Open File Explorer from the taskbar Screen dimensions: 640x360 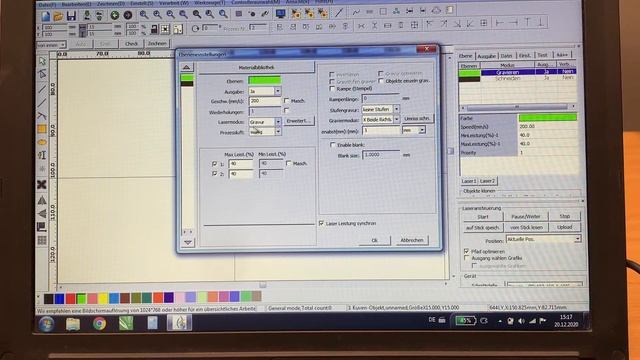[x=73, y=324]
